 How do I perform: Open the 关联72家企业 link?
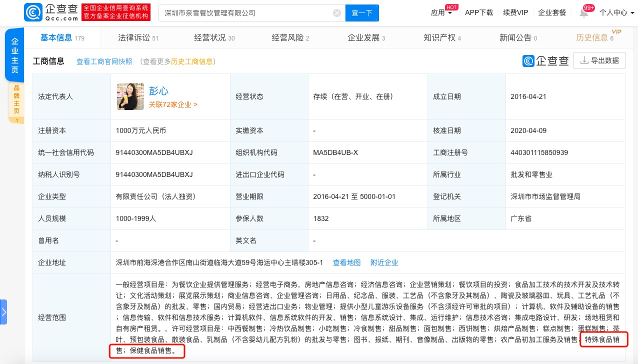(x=173, y=105)
